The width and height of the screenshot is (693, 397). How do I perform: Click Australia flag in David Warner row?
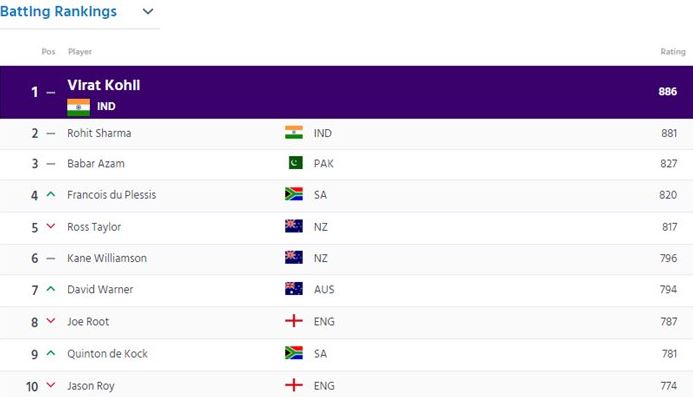(294, 289)
